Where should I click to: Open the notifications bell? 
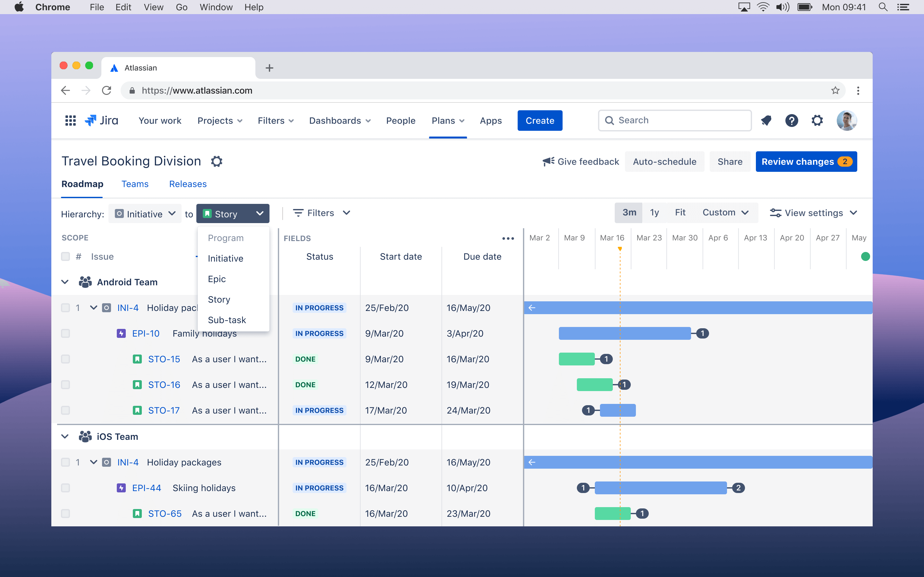click(x=766, y=120)
